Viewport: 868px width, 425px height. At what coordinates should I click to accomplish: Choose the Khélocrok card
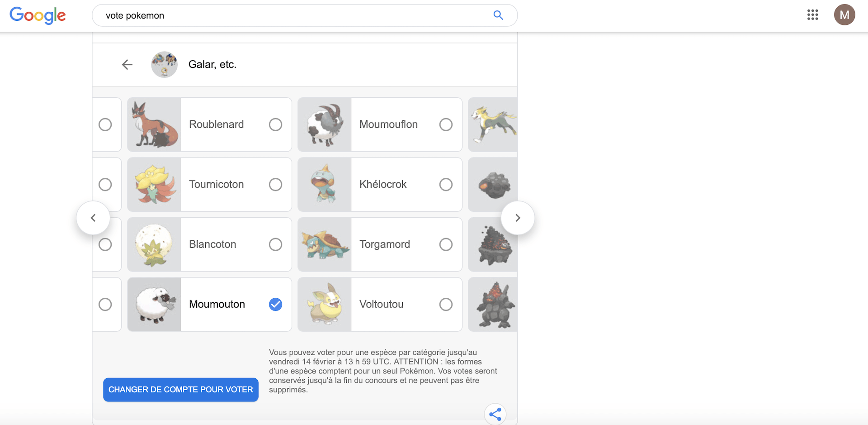point(380,184)
